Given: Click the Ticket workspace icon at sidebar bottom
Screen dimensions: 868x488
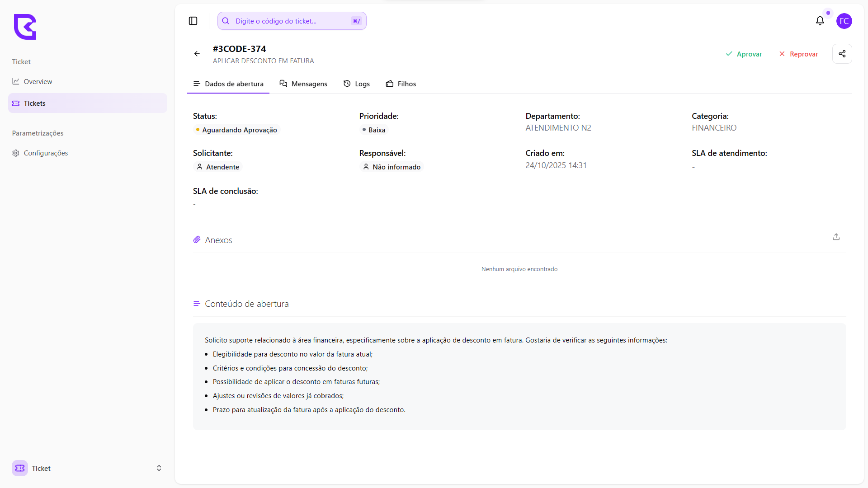Looking at the screenshot, I should pos(20,468).
